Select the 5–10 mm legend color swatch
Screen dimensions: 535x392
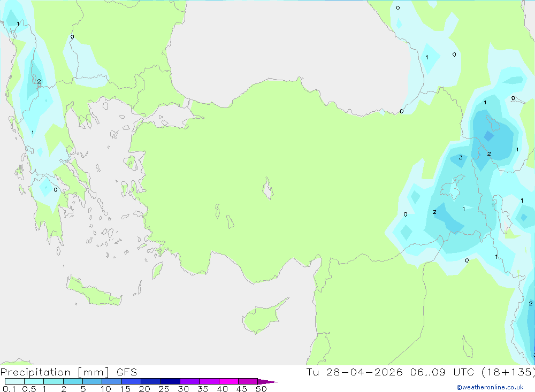(x=93, y=381)
